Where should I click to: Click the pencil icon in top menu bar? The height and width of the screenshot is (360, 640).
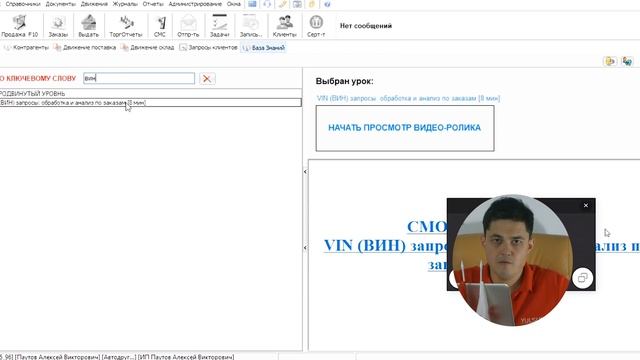pos(282,4)
